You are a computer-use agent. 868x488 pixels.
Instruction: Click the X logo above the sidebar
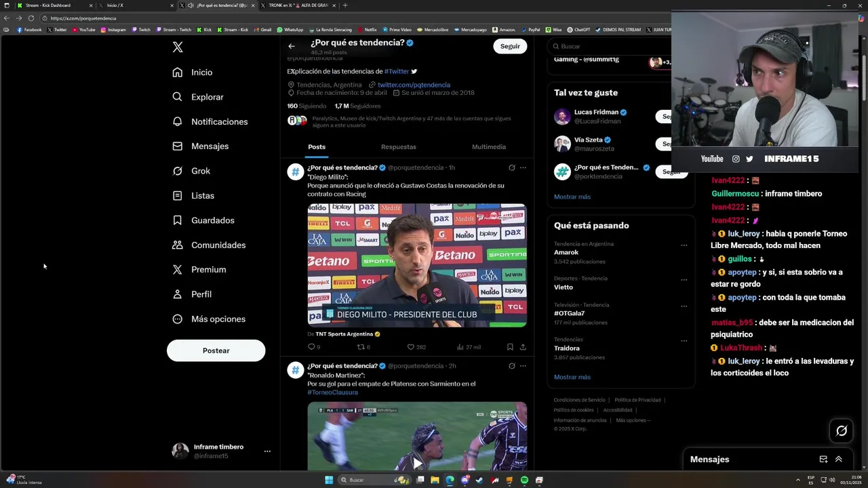(x=178, y=47)
